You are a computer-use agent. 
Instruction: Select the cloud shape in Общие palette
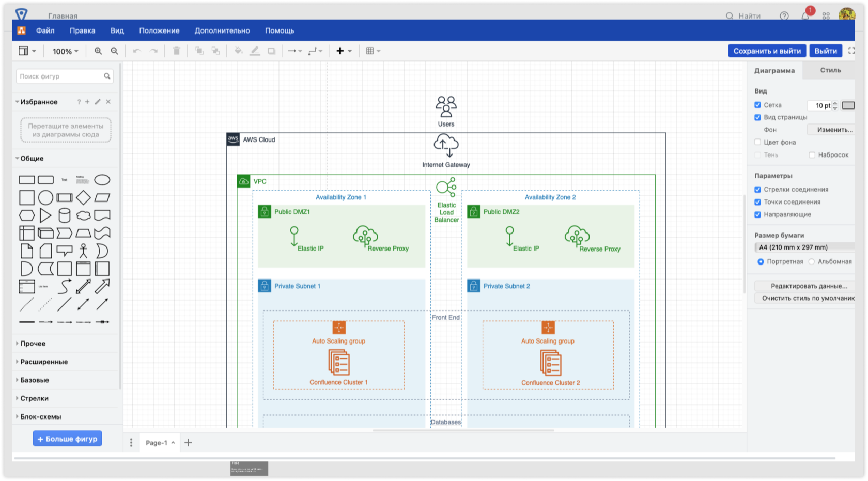pos(83,215)
